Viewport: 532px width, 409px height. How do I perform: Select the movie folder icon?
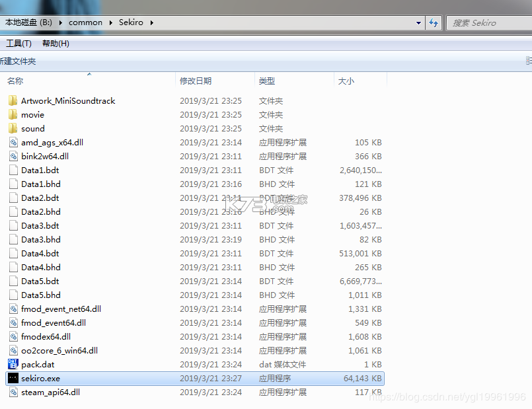(x=13, y=115)
